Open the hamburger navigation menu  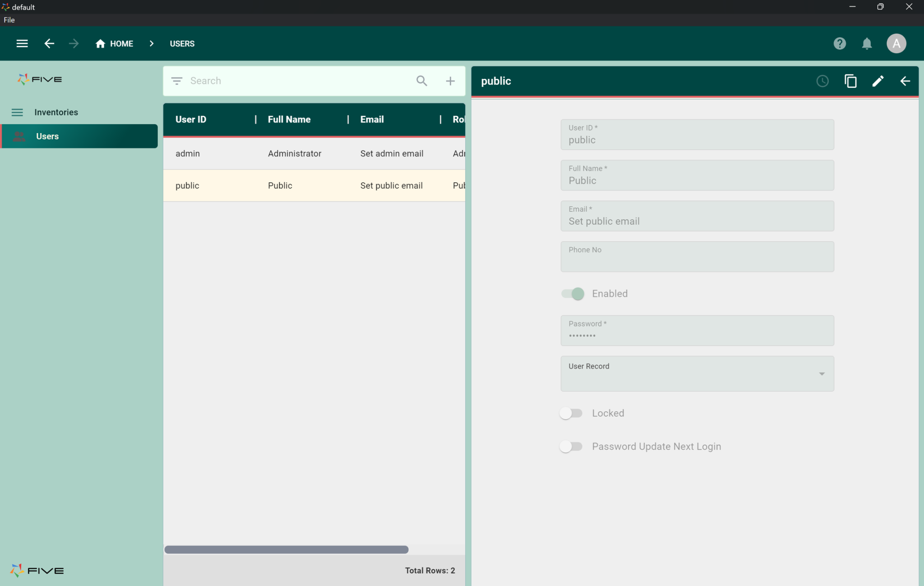pyautogui.click(x=22, y=43)
